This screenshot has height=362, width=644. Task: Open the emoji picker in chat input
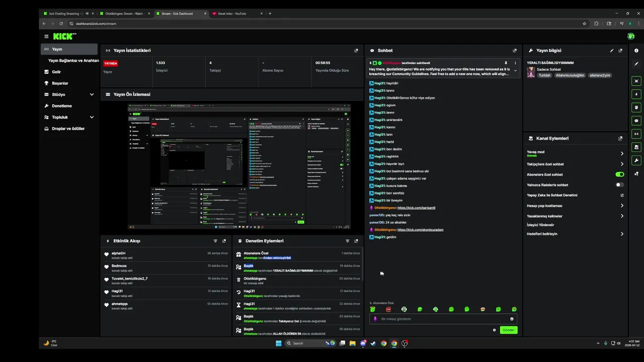point(512,319)
